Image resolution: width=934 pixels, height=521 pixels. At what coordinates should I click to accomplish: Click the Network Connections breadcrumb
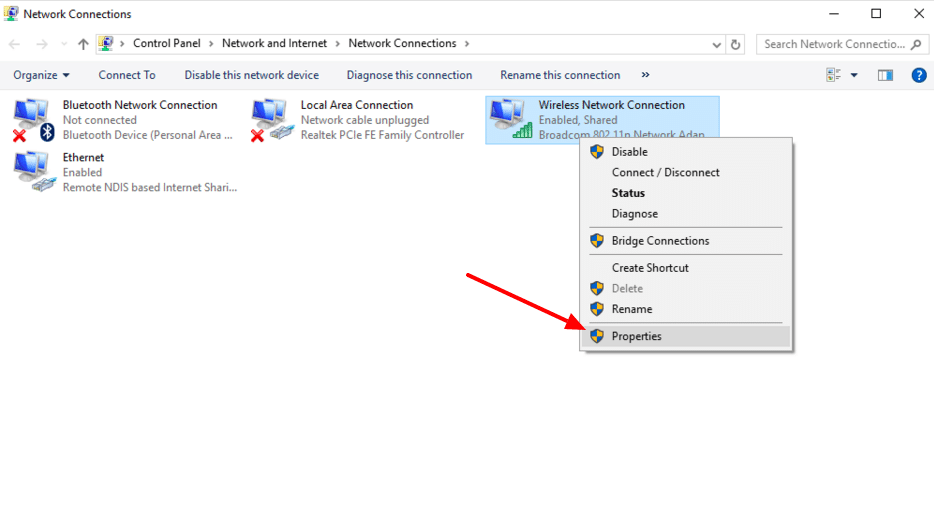[x=402, y=43]
